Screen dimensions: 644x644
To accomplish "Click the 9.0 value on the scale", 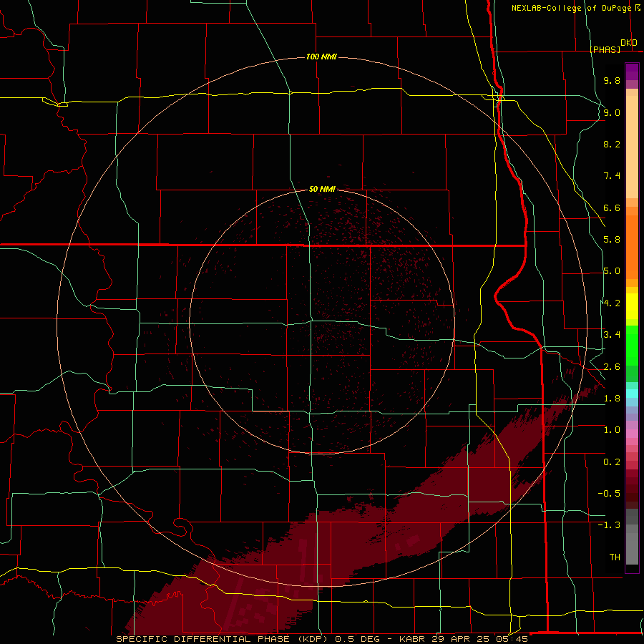I will point(612,112).
